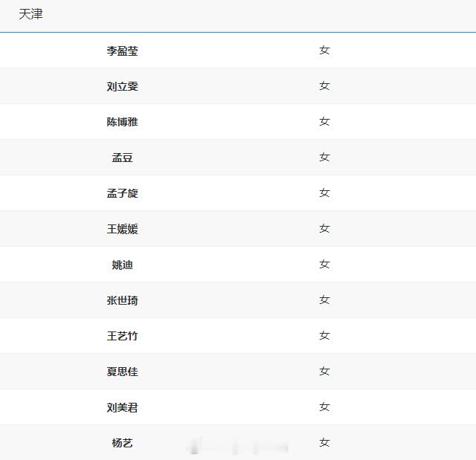Click 女 in the 李盈莹 row
Image resolution: width=476 pixels, height=460 pixels.
click(x=324, y=50)
